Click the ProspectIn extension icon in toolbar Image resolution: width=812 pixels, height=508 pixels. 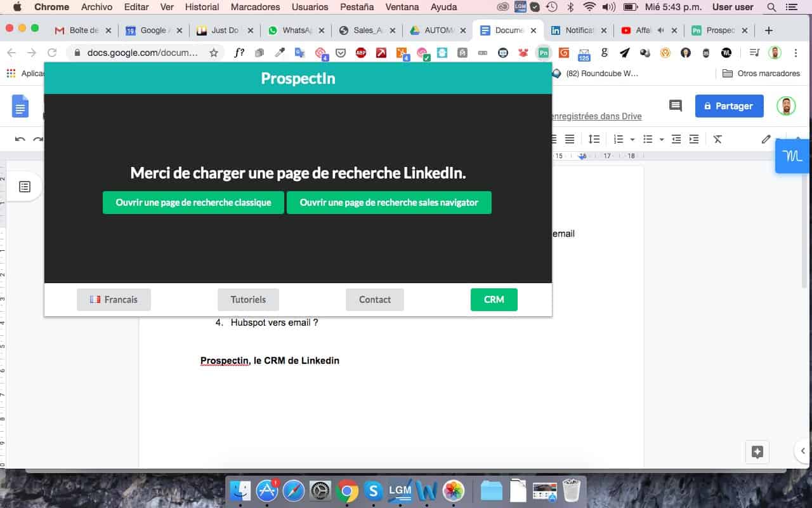click(543, 53)
